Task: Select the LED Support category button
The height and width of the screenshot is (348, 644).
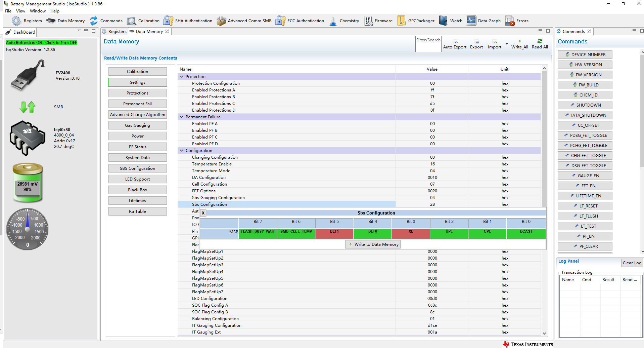Action: click(138, 179)
